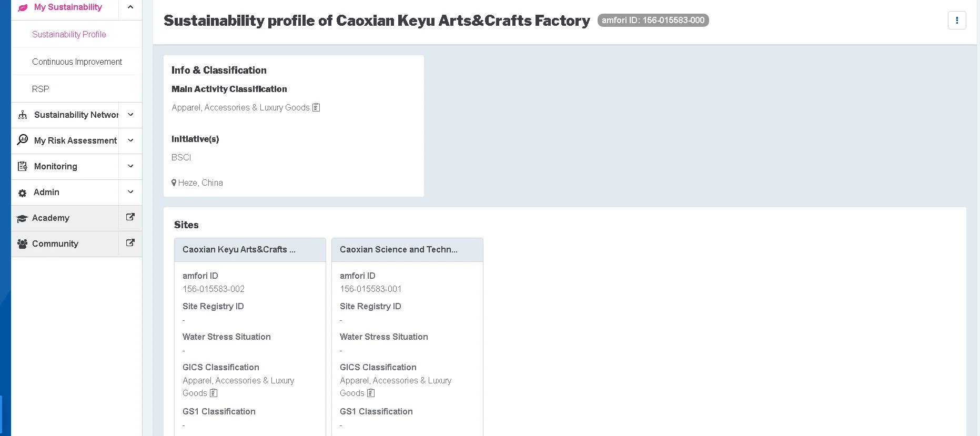Click GICS Classification label in Caoxian Science card

378,367
